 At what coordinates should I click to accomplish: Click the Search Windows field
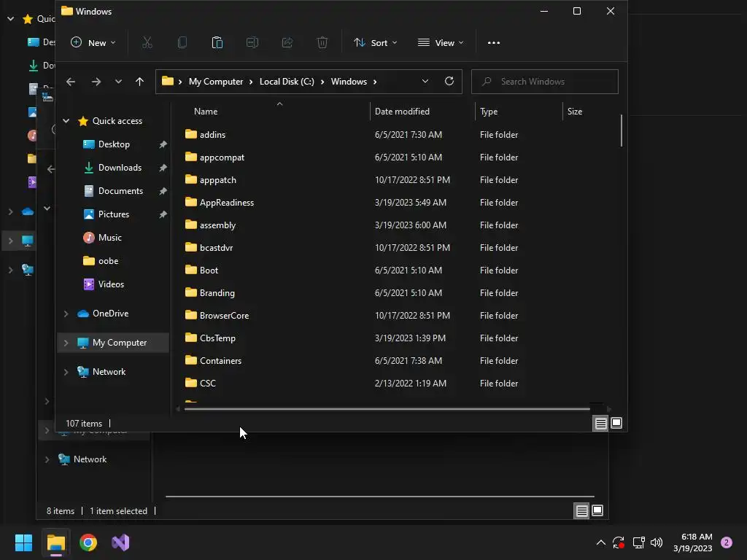[x=544, y=82]
